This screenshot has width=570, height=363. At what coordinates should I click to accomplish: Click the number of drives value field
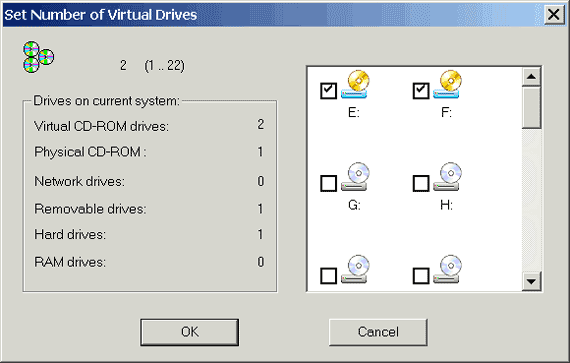pyautogui.click(x=124, y=65)
